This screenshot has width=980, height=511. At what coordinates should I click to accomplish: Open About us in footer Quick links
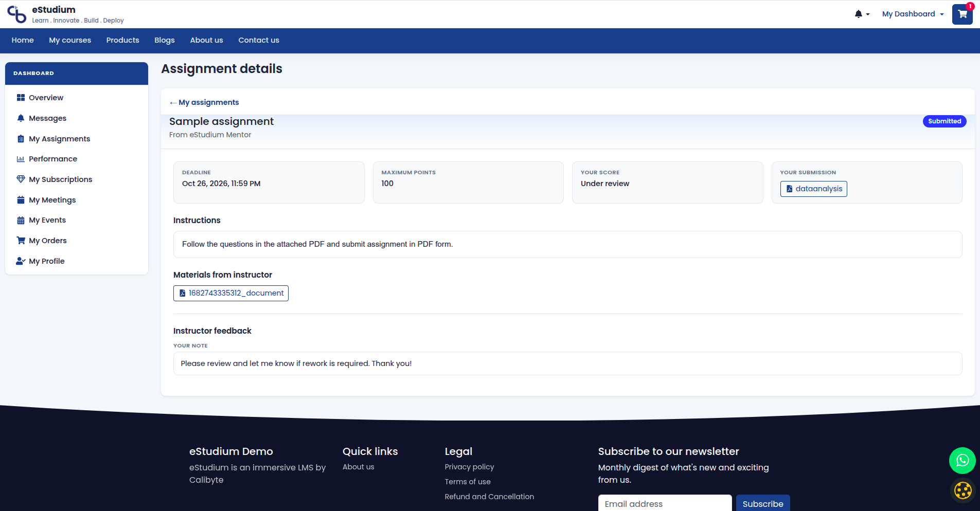[358, 467]
